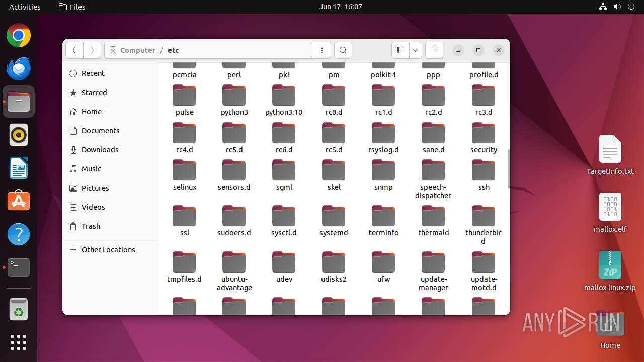Open the Activities overview
Viewport: 644px width, 362px height.
[25, 7]
